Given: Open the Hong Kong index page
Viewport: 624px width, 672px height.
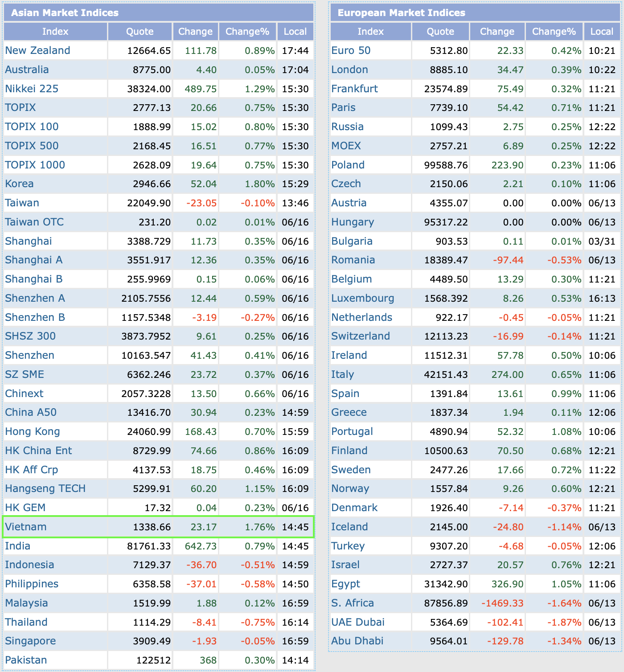Looking at the screenshot, I should click(32, 431).
